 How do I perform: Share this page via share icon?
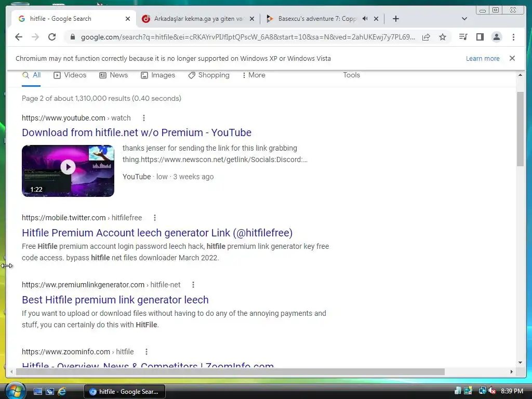tap(426, 37)
